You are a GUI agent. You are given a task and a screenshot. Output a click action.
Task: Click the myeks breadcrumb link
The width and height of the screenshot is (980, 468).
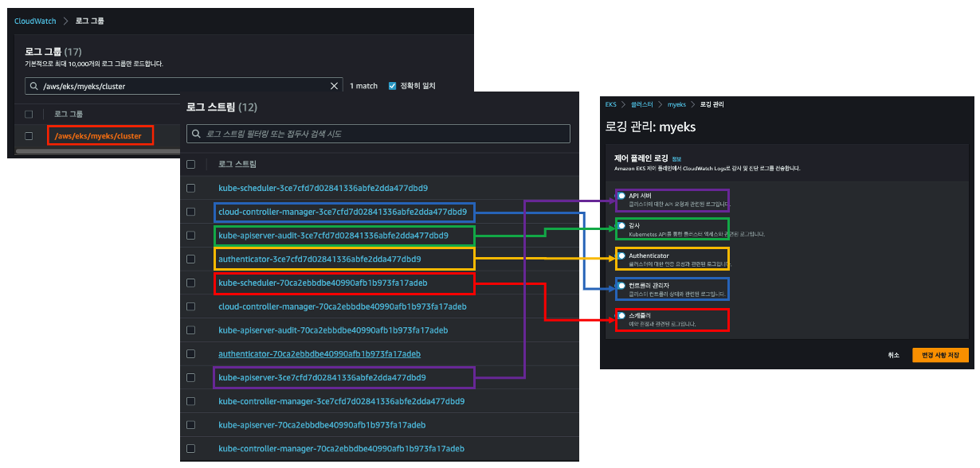click(676, 104)
